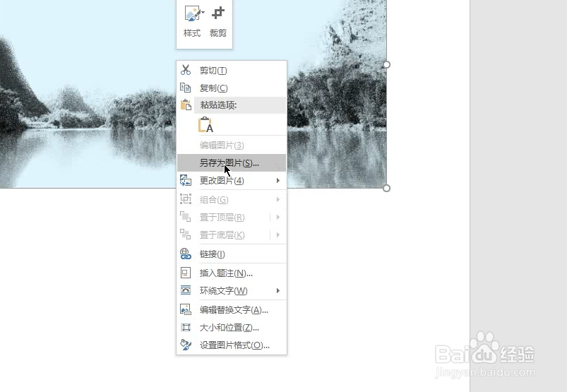The width and height of the screenshot is (567, 392).
Task: Click the format picture icon beside 设置图片格式
Action: [186, 345]
